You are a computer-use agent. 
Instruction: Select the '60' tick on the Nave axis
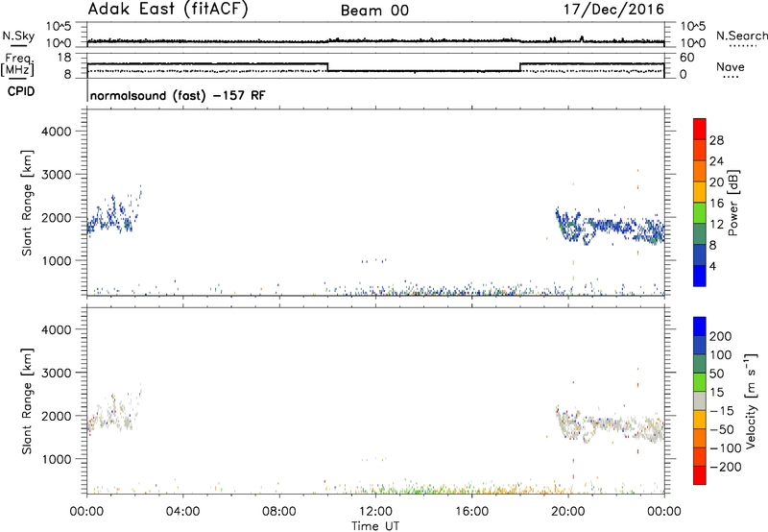pyautogui.click(x=687, y=58)
